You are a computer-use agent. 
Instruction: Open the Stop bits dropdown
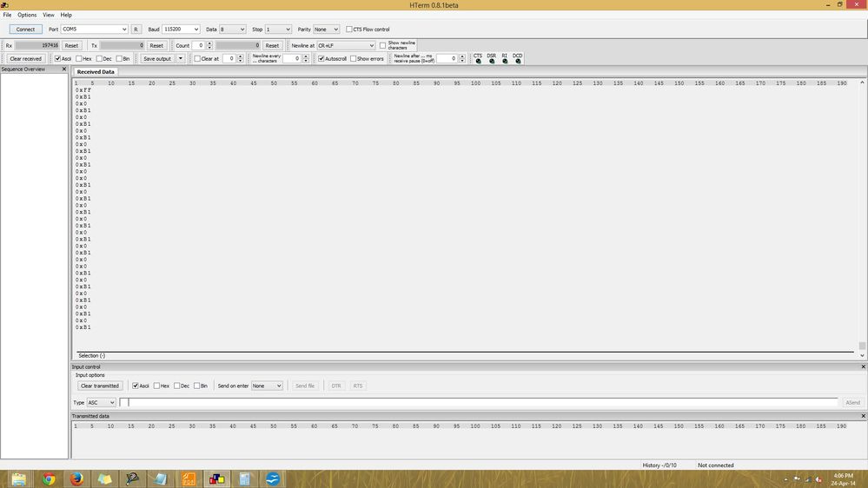tap(278, 30)
